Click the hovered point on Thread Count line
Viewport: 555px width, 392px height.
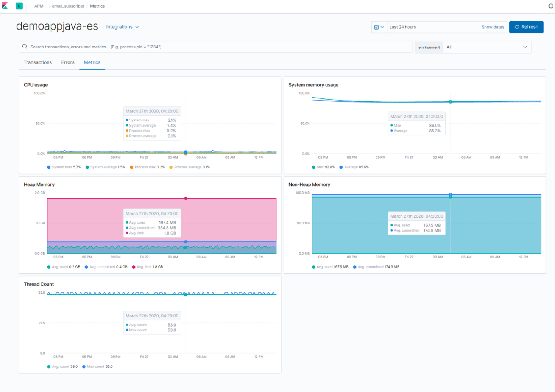(x=186, y=294)
